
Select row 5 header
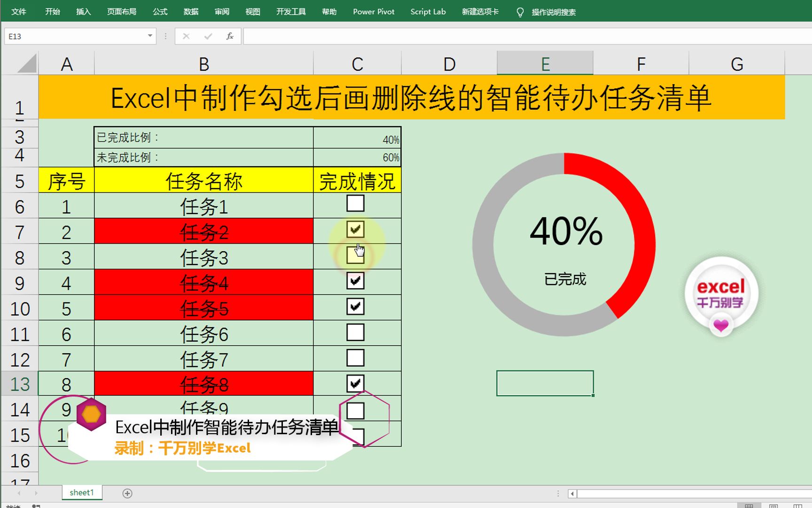pos(20,181)
